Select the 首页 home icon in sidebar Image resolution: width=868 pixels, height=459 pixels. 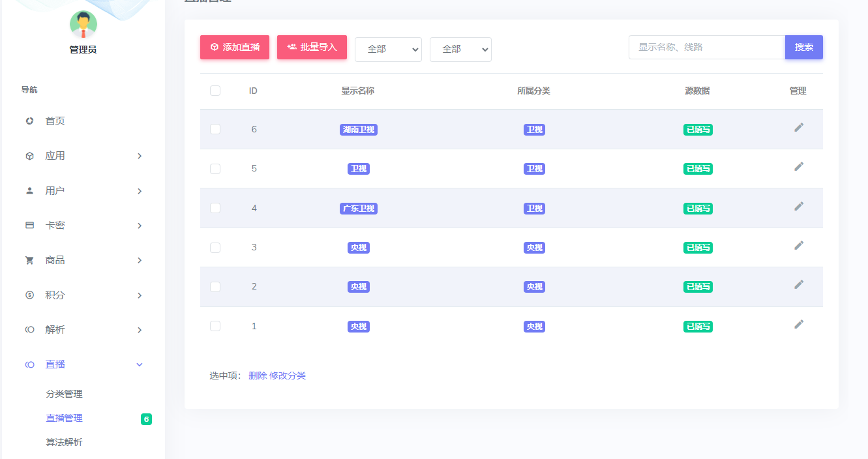point(29,121)
